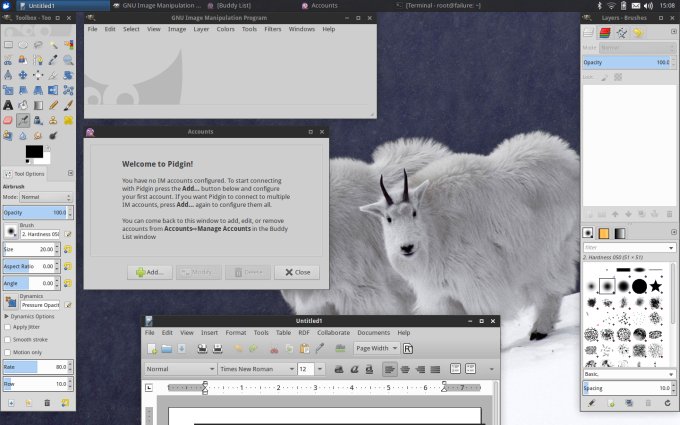
Task: Pick the Scissors Select tool
Action: 8,60
